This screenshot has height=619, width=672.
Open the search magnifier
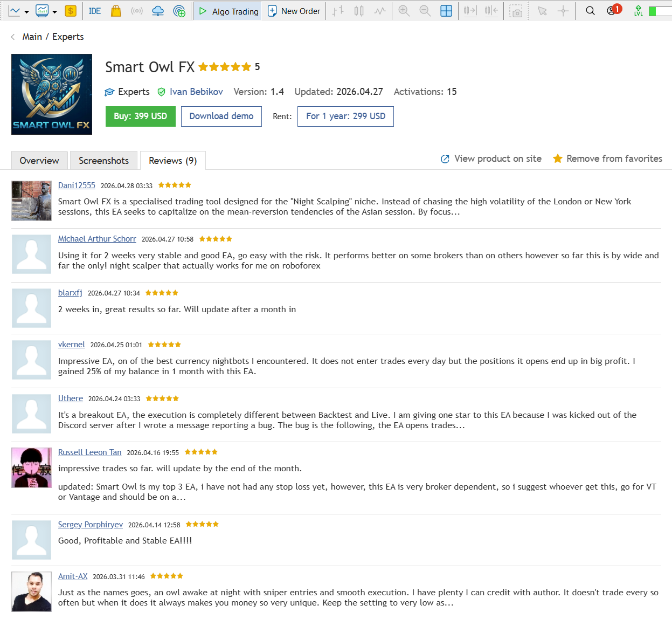591,11
